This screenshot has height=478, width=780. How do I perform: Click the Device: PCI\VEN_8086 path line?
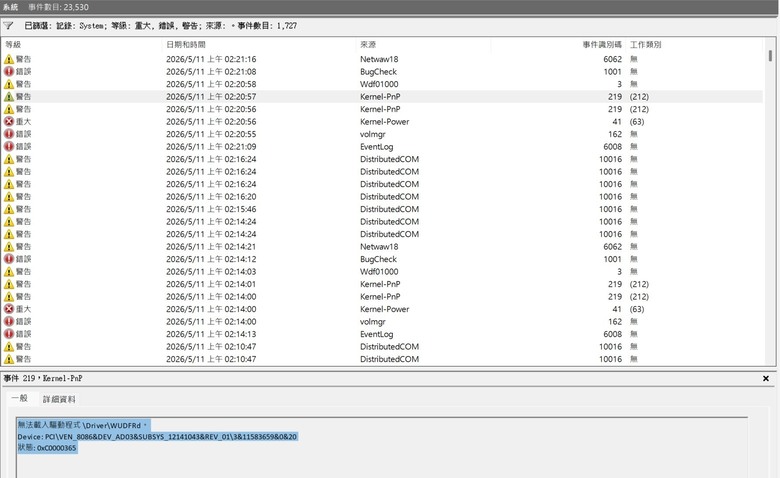pyautogui.click(x=157, y=437)
